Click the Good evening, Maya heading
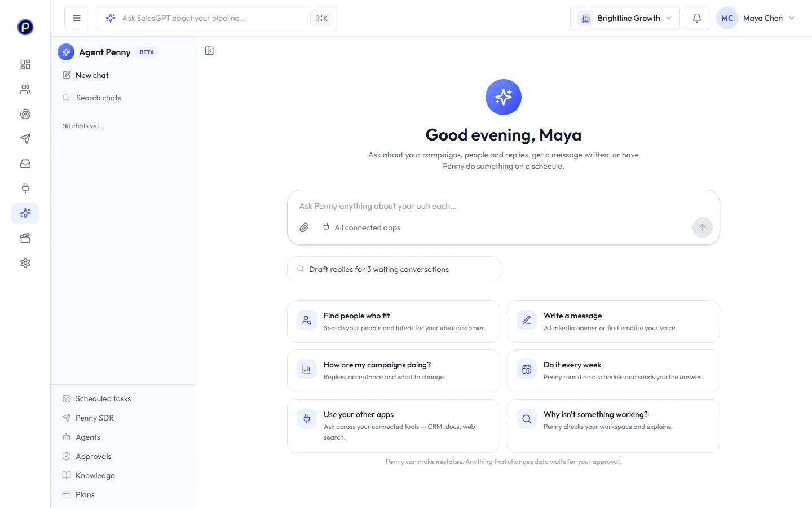Viewport: 812px width, 508px height. coord(504,135)
